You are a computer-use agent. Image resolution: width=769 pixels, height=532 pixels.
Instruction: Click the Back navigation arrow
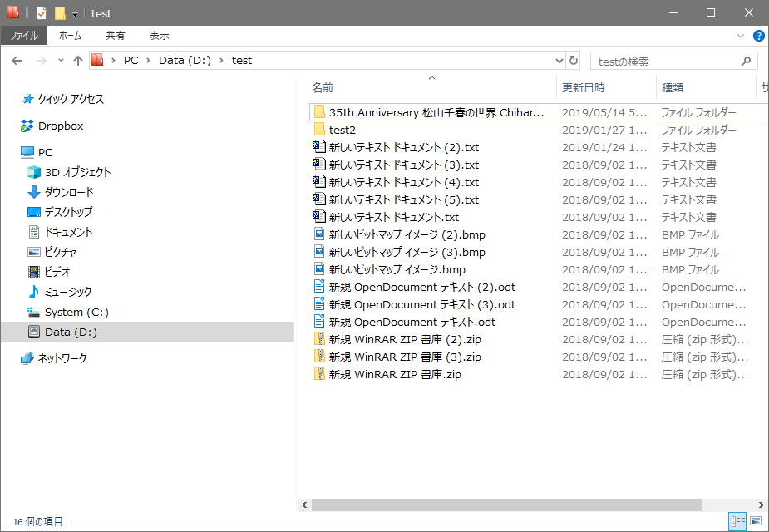pos(17,61)
